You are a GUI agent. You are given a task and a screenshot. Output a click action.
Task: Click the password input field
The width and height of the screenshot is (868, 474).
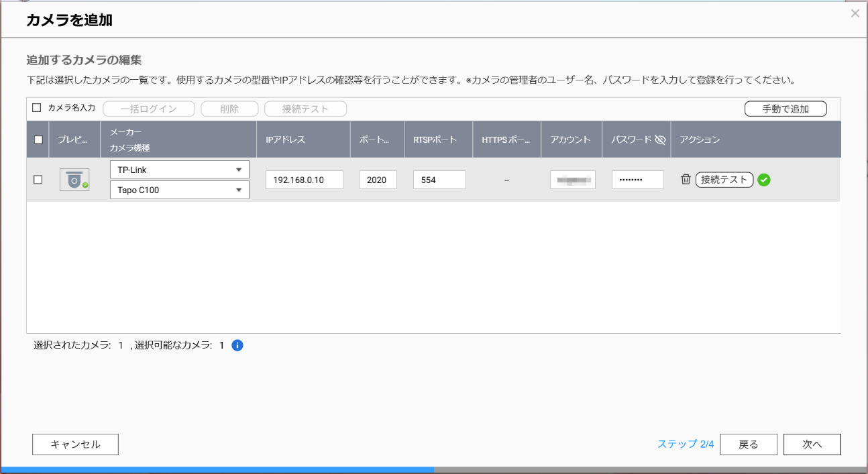click(x=637, y=180)
